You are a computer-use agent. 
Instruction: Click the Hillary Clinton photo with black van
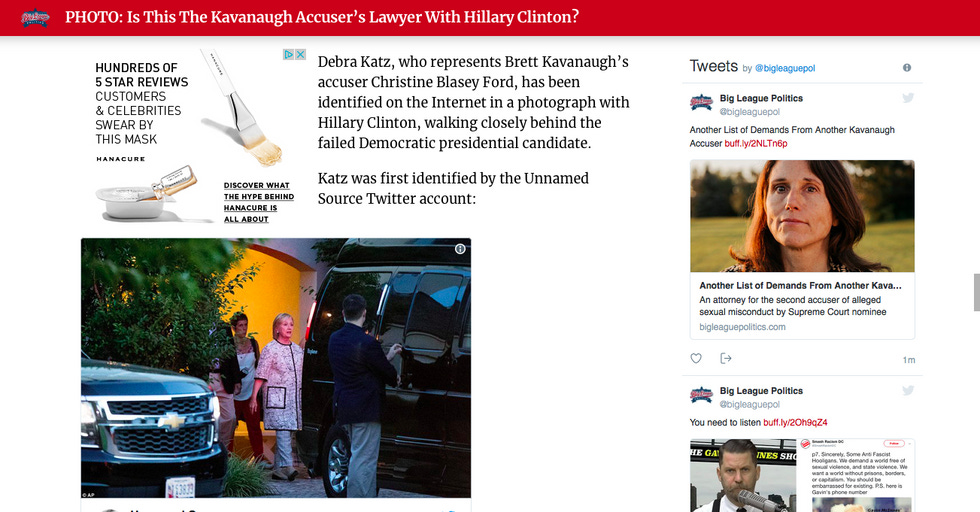(276, 368)
